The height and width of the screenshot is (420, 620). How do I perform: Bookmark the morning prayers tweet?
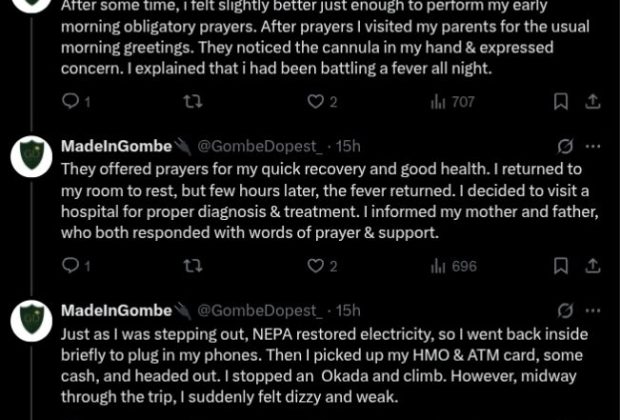point(561,102)
